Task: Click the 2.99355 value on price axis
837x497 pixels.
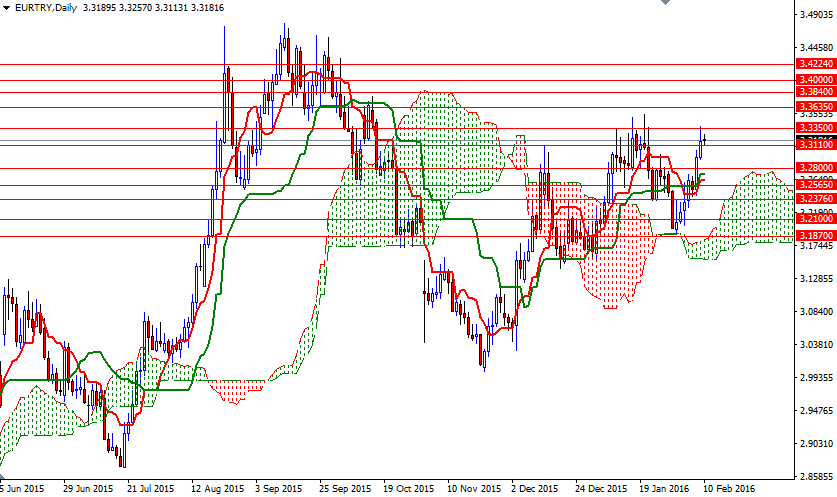Action: pyautogui.click(x=816, y=377)
